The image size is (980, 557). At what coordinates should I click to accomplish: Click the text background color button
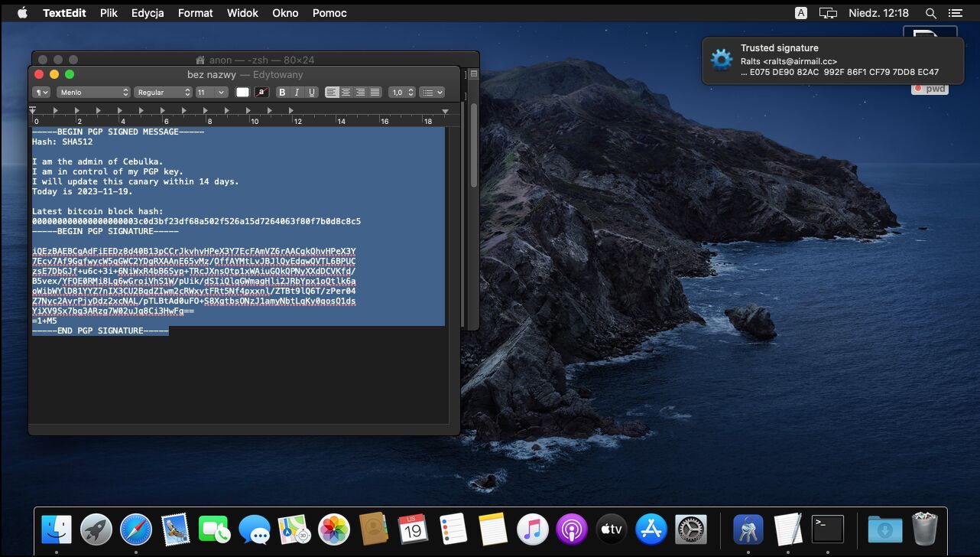point(261,93)
